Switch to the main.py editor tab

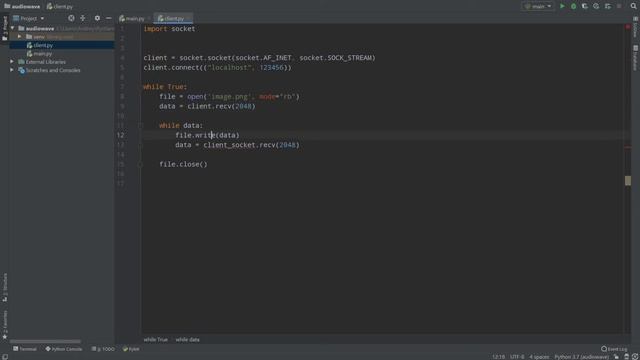pos(132,18)
